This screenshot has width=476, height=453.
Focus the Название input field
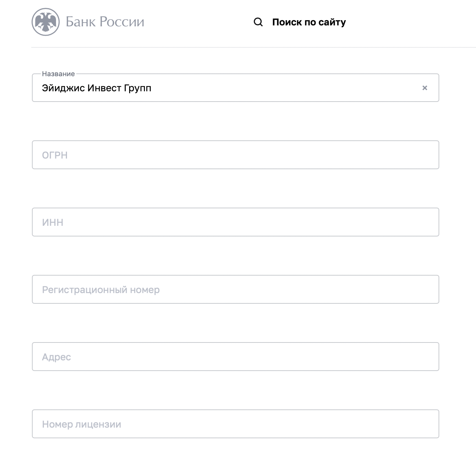[x=235, y=88]
